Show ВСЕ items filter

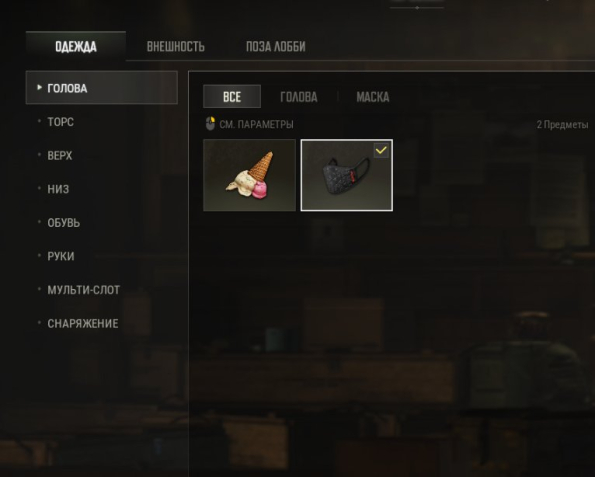tap(232, 96)
